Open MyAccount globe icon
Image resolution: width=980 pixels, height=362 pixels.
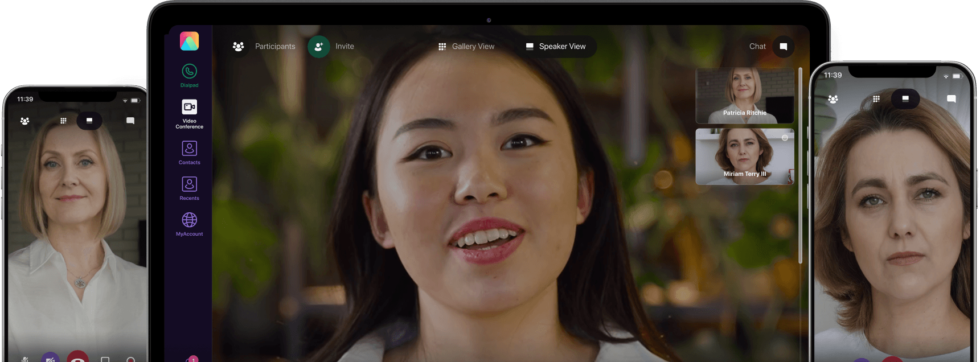[x=189, y=220]
